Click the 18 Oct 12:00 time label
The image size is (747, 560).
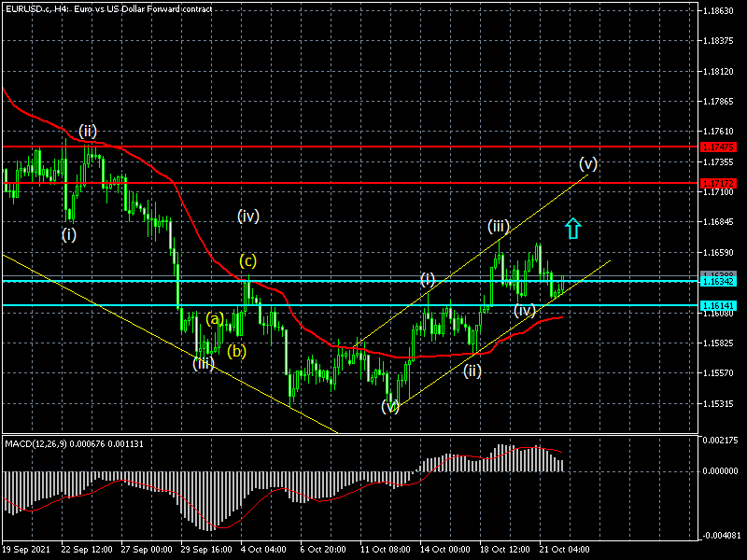(505, 550)
